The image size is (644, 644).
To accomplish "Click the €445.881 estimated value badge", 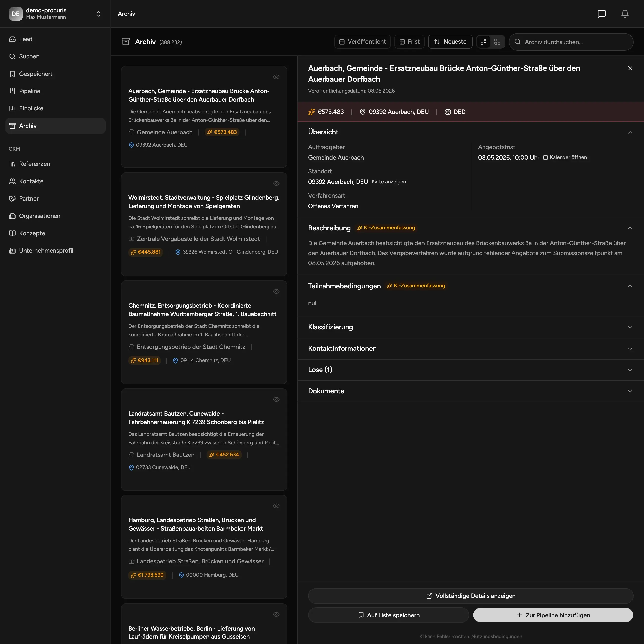I will point(146,252).
